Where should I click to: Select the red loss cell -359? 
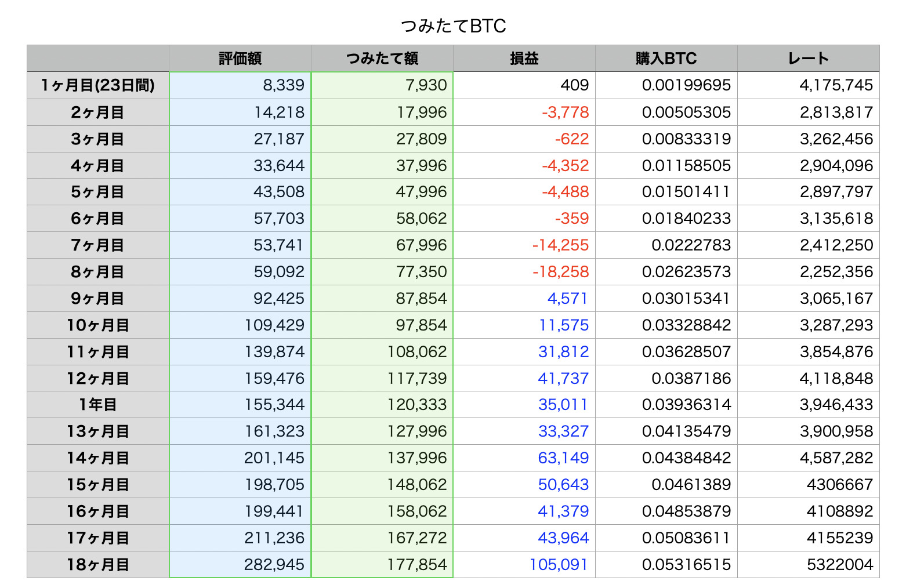tap(524, 218)
